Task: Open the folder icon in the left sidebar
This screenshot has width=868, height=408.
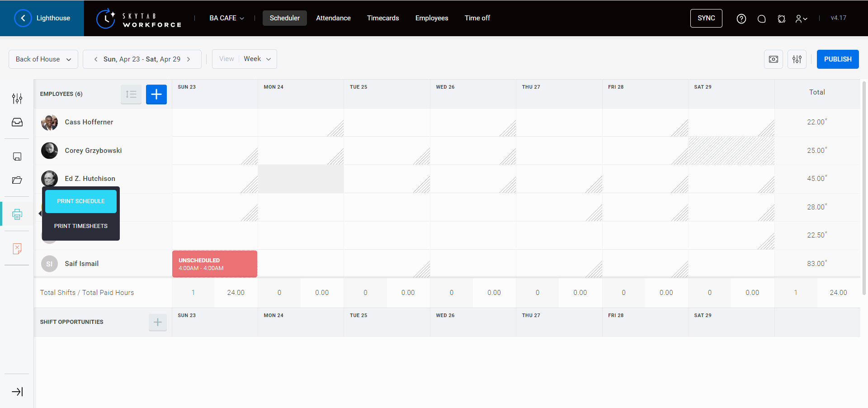Action: (x=17, y=180)
